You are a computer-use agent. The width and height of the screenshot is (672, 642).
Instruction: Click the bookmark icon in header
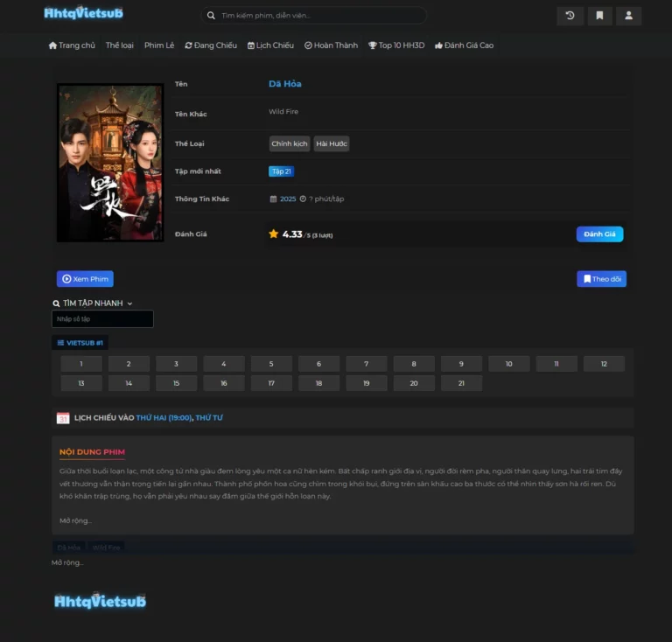click(599, 16)
